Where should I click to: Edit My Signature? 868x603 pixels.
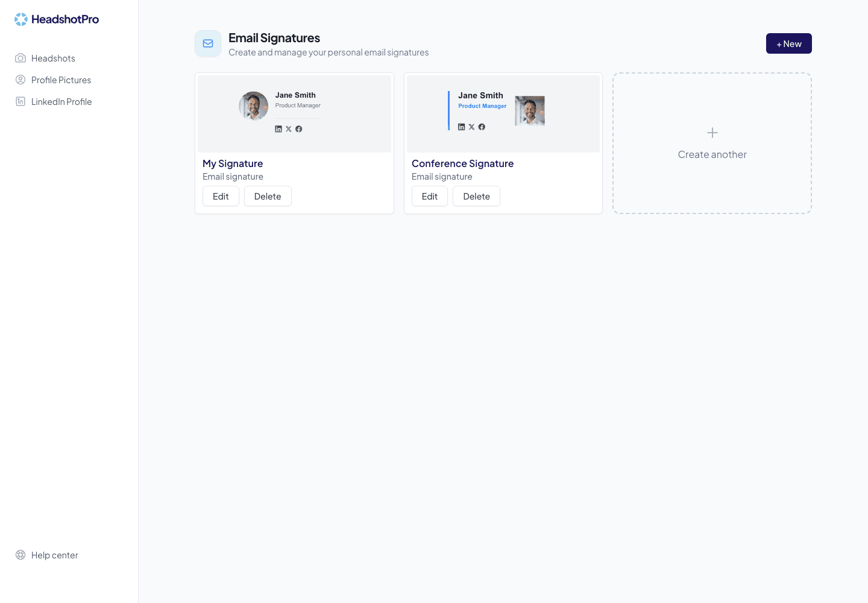(221, 196)
